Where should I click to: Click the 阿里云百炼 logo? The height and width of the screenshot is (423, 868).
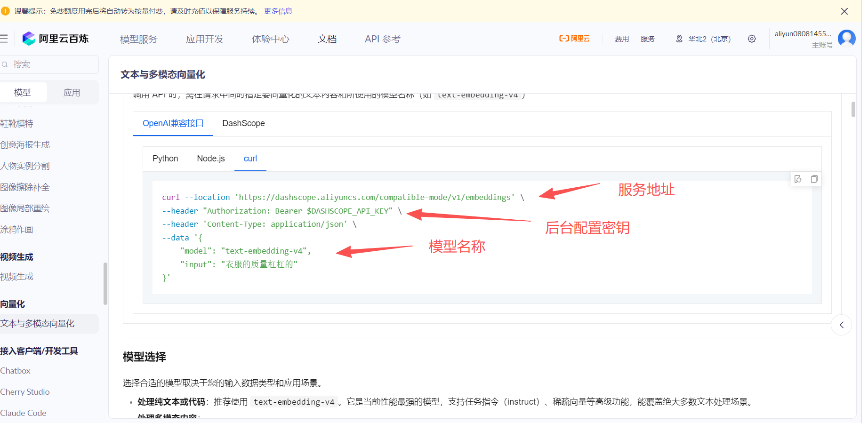coord(56,39)
